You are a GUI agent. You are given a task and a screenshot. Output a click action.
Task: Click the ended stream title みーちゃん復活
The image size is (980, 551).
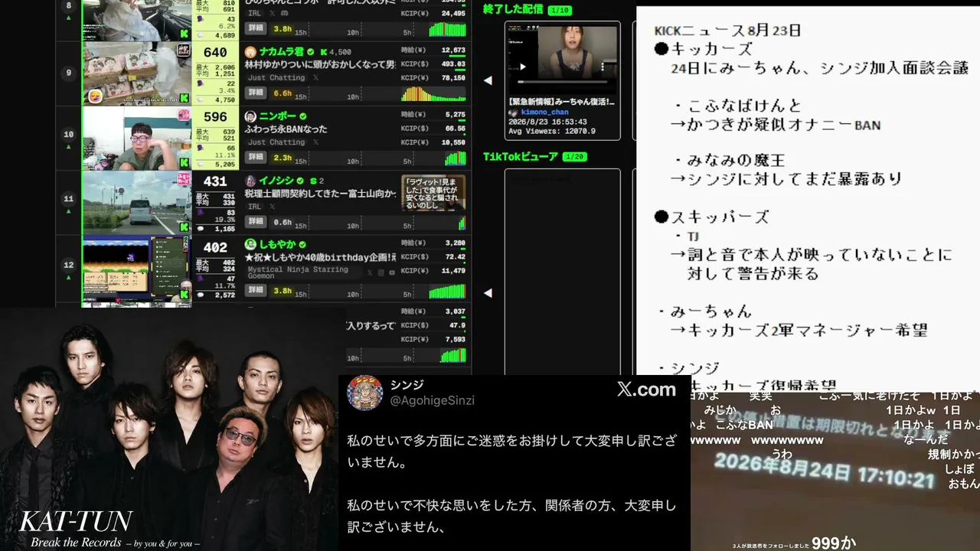(x=562, y=101)
